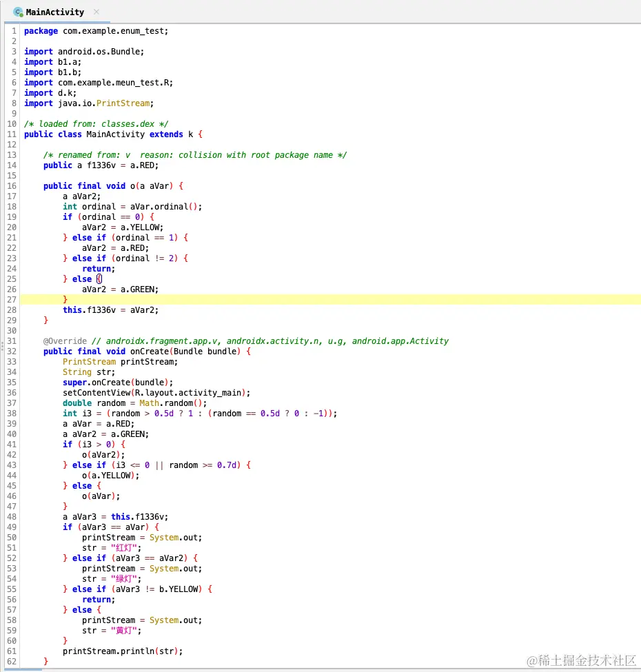Click 'PrintStream' in the java.io import
This screenshot has width=641, height=672.
pos(123,103)
